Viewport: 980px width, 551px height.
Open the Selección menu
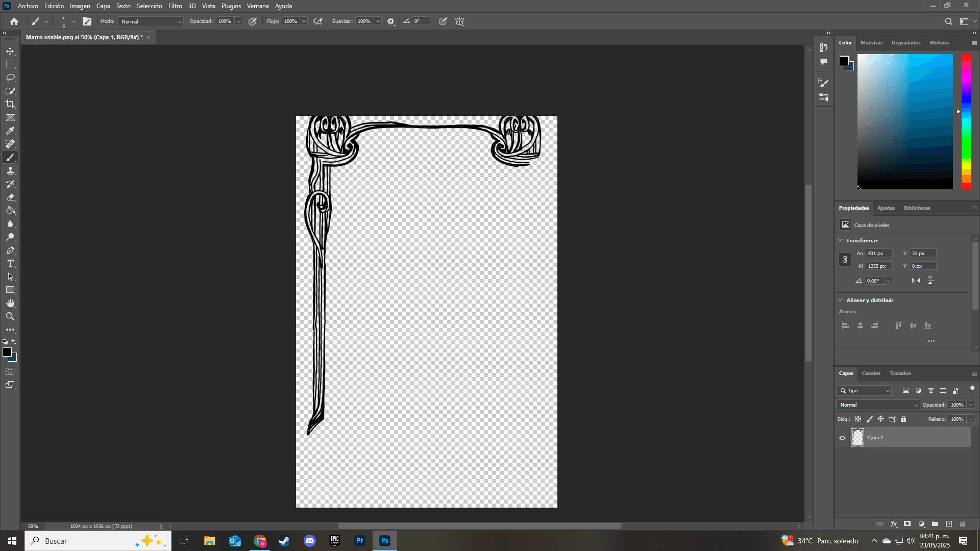pyautogui.click(x=149, y=6)
